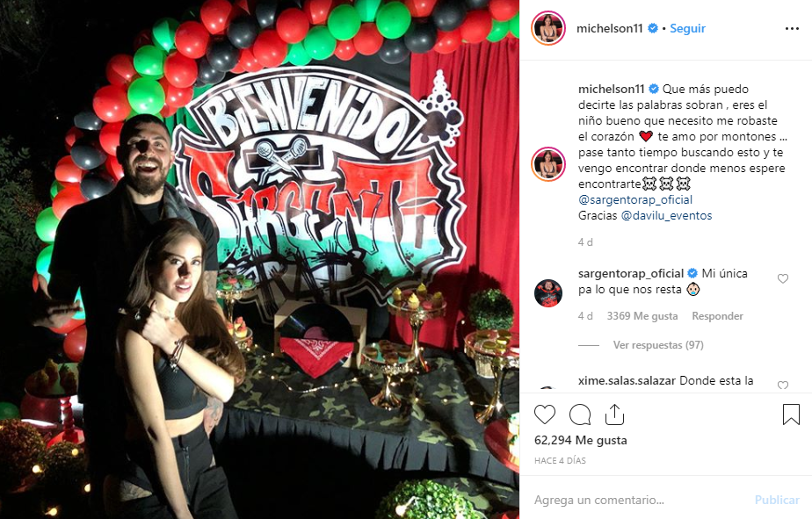Open the @sargentorap_oficial mention link

click(634, 199)
